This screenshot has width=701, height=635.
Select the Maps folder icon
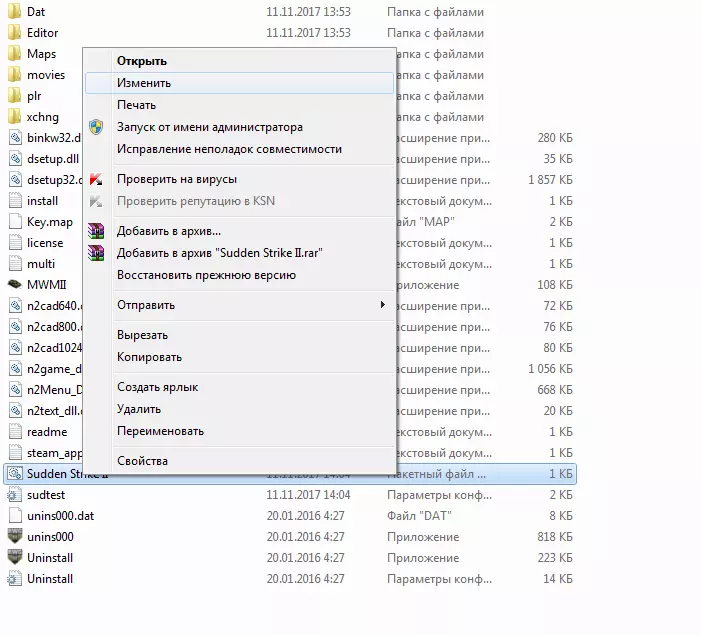[15, 54]
